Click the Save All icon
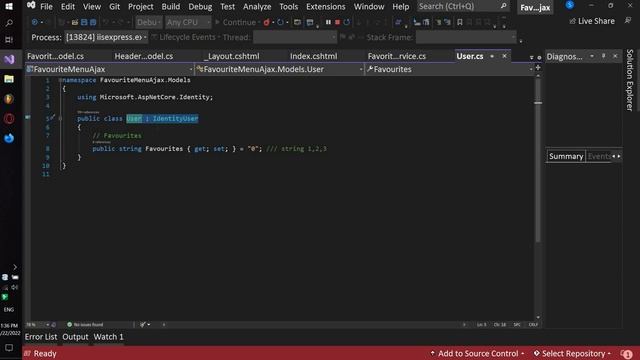 click(93, 22)
